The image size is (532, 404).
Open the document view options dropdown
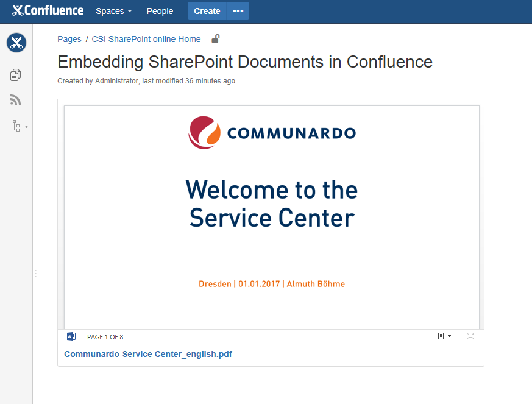click(x=444, y=336)
